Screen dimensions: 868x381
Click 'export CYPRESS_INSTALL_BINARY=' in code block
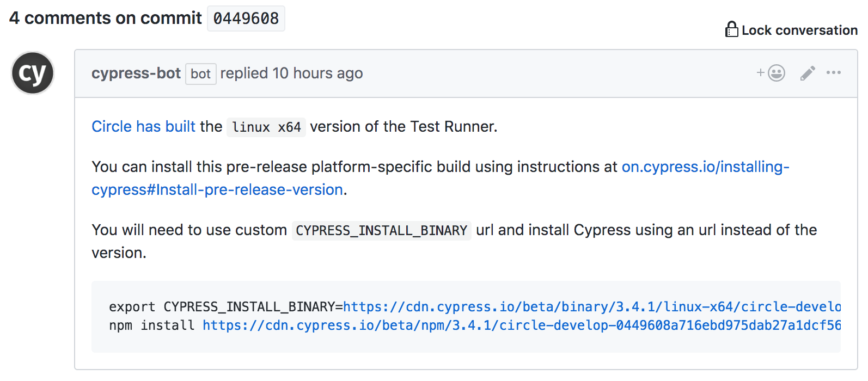point(226,307)
